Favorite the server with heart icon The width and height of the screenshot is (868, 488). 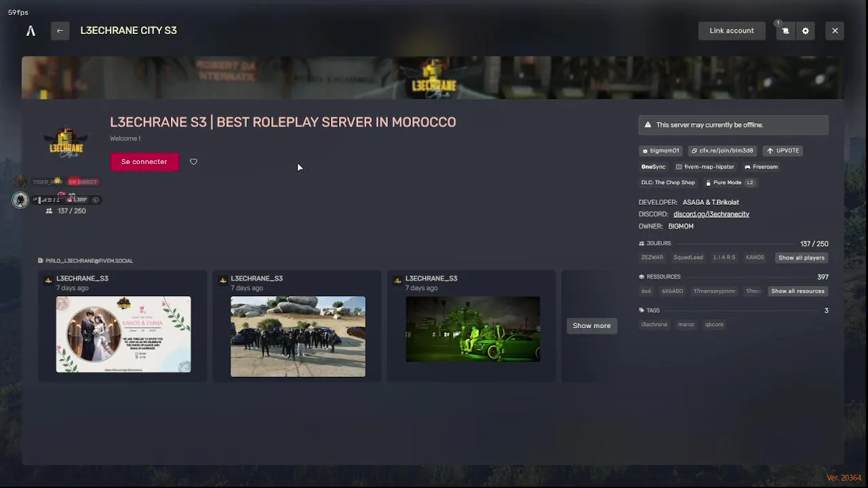[193, 161]
